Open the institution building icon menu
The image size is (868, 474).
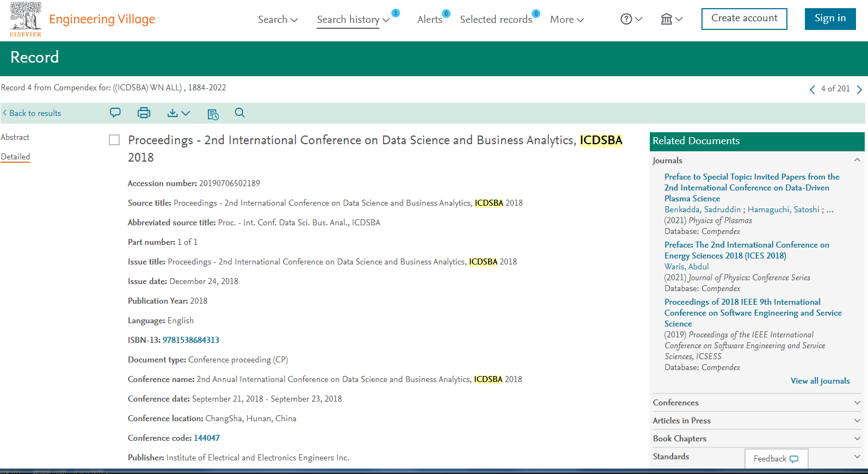click(671, 19)
